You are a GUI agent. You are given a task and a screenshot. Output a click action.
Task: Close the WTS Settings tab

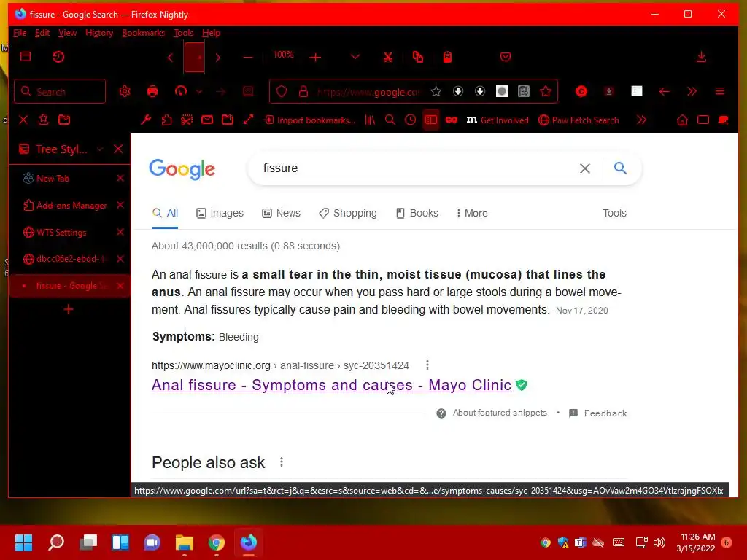point(120,232)
